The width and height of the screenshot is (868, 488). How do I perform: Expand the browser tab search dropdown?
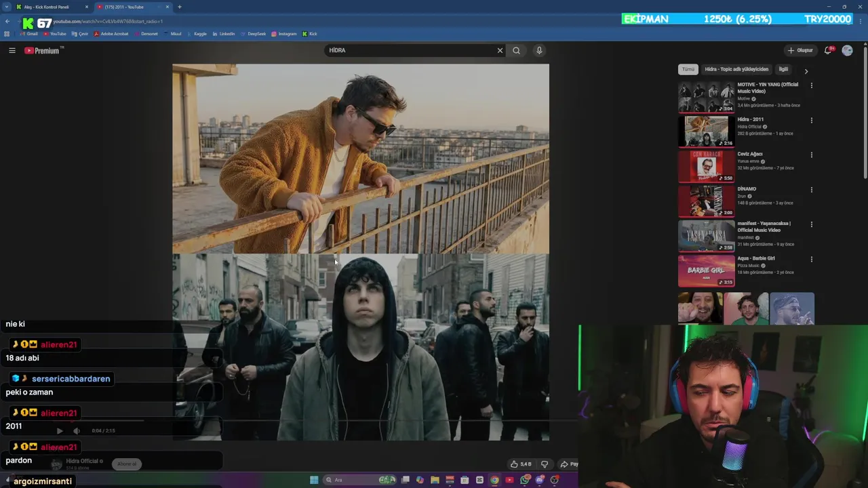[x=6, y=7]
